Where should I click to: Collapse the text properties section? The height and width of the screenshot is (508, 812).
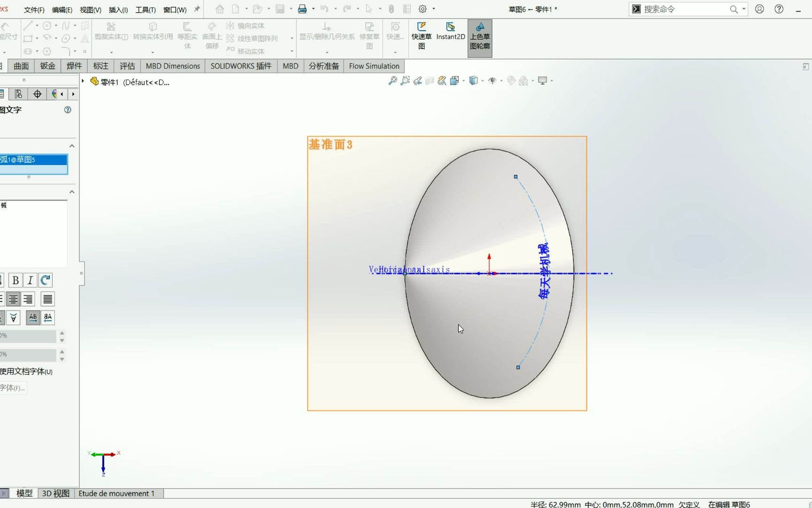coord(72,191)
